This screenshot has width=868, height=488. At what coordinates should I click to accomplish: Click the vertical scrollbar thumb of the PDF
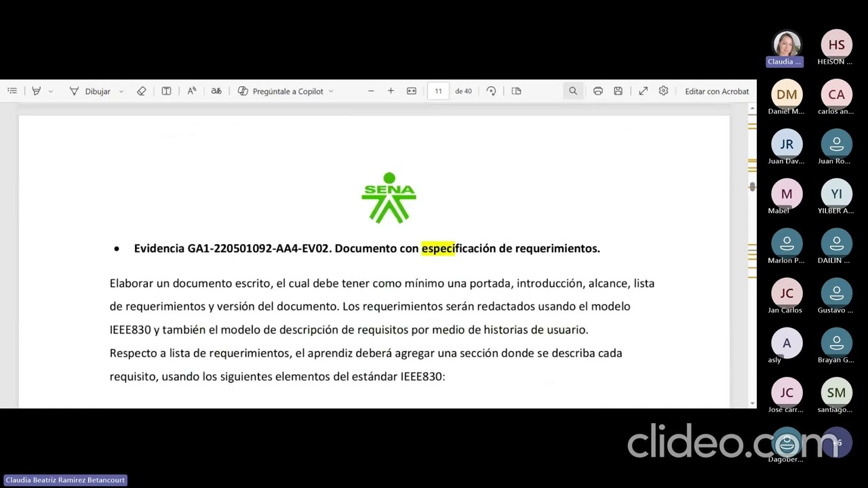(752, 186)
